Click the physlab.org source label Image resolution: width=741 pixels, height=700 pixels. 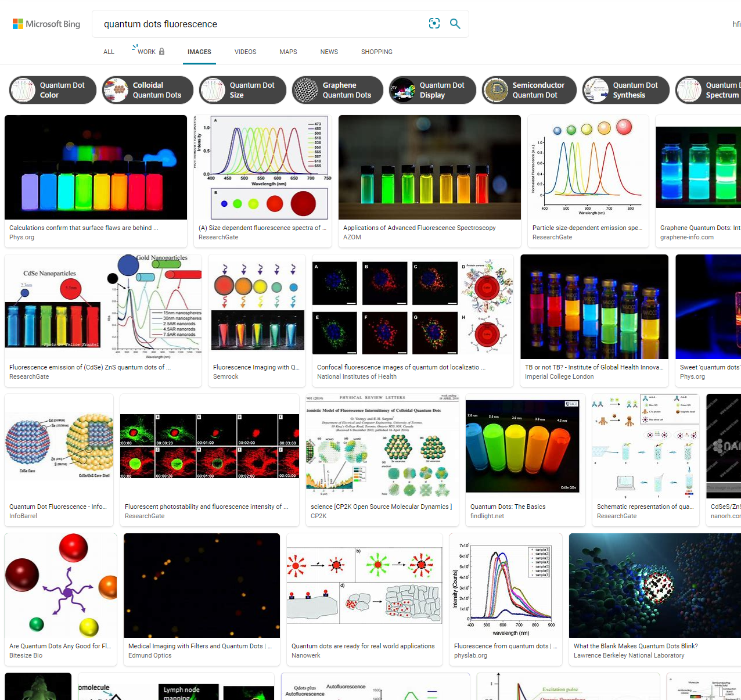point(470,655)
